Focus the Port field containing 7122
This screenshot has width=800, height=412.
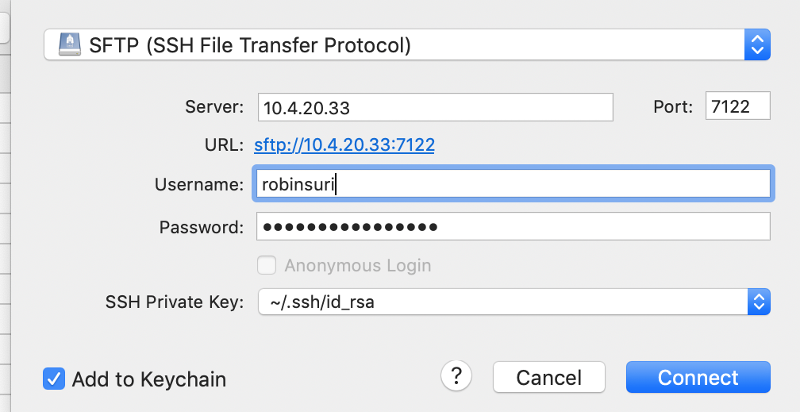738,106
